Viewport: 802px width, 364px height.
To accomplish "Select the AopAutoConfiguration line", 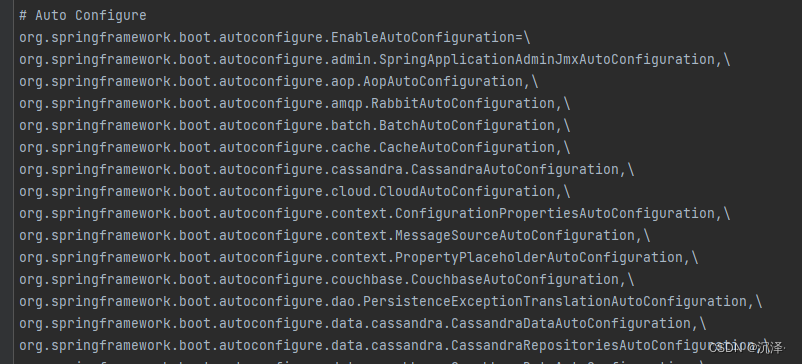I will 279,81.
